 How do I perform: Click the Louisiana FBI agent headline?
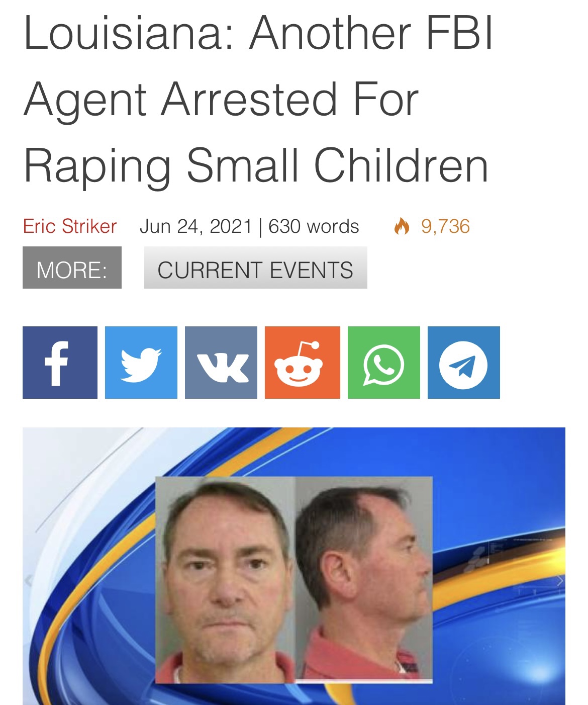point(258,99)
